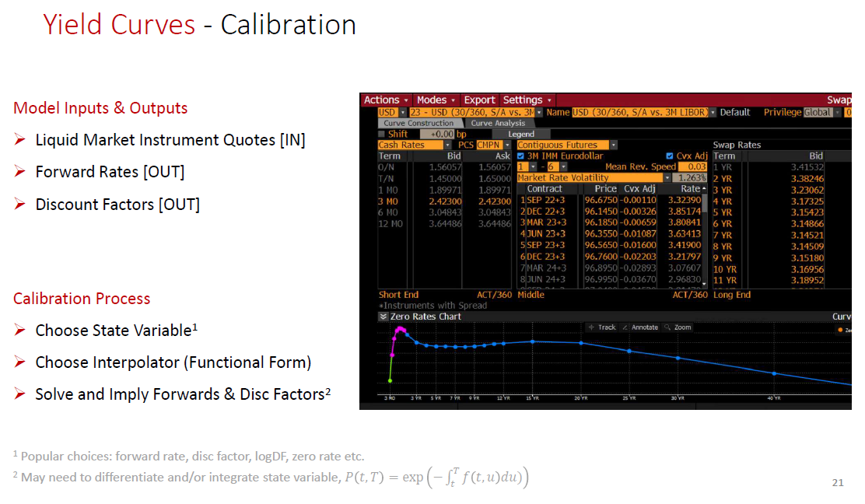Viewport: 865px width, 504px height.
Task: Collapse the Zero Rates Chart panel
Action: [x=383, y=317]
